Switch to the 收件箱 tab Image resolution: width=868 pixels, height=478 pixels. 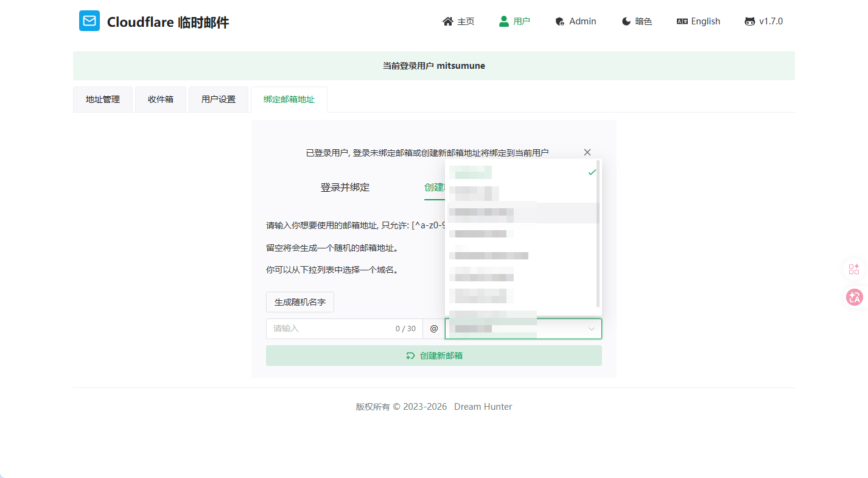(161, 99)
